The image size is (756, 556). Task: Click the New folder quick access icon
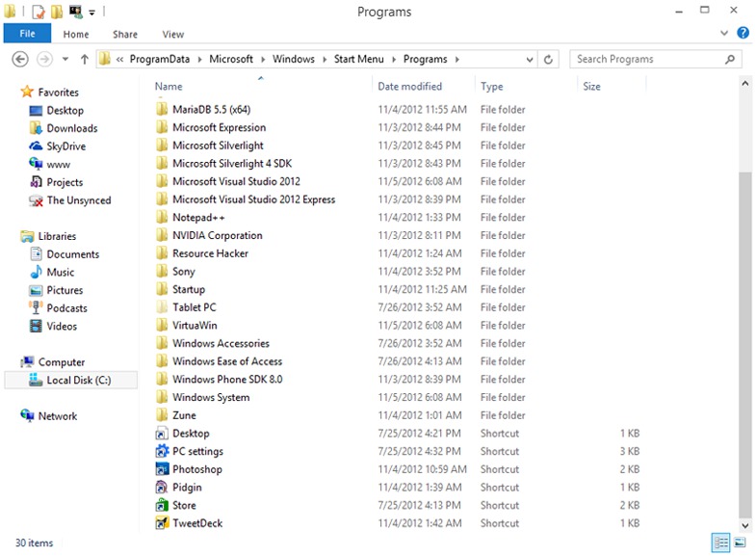(57, 12)
